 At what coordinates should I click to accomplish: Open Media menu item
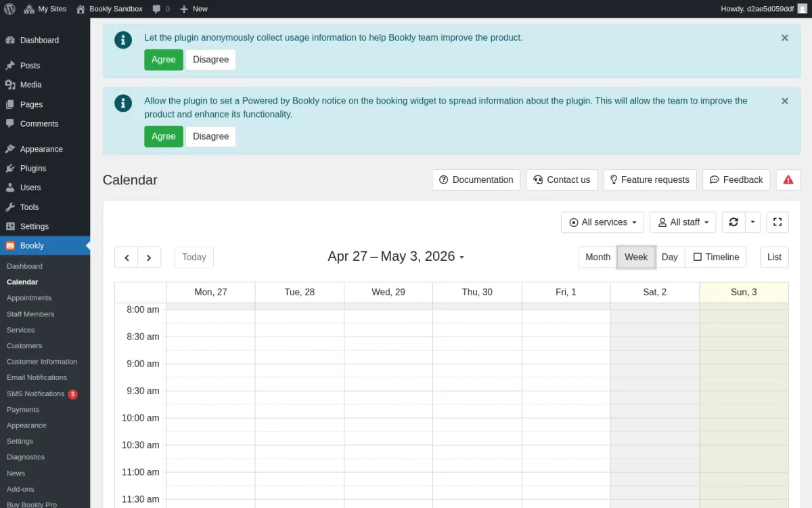(x=45, y=85)
